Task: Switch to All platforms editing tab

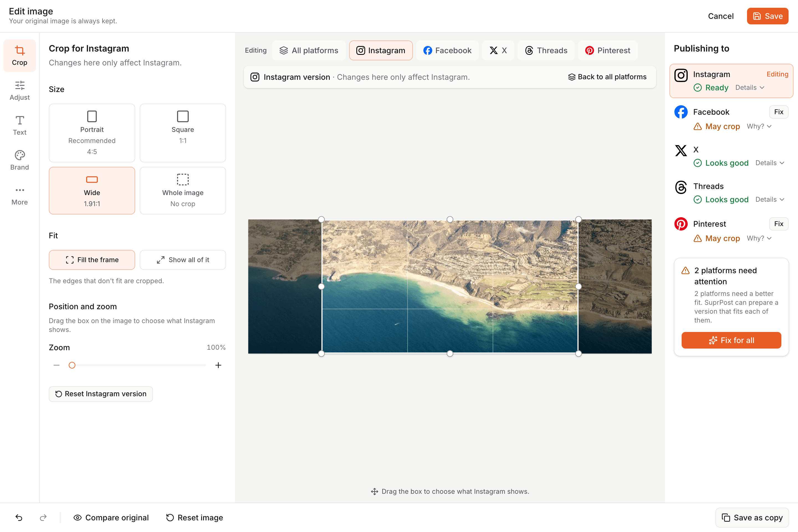Action: coord(309,50)
